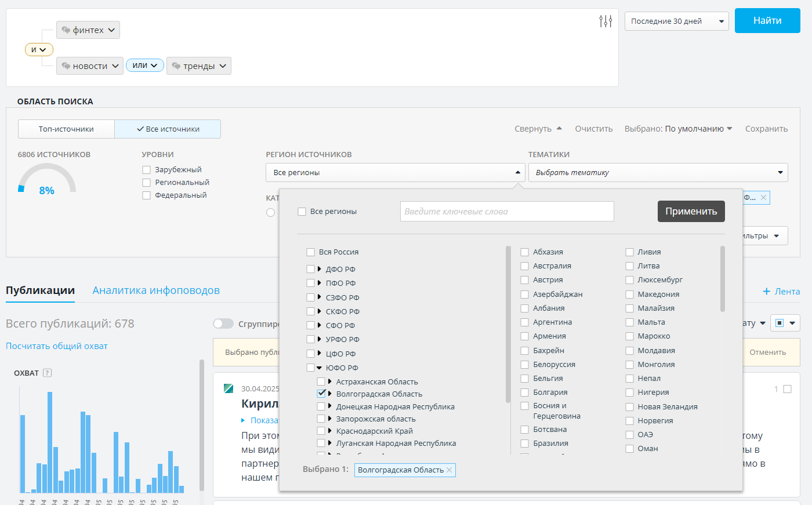
Task: Open the Последние 30 дней period dropdown
Action: (x=677, y=21)
